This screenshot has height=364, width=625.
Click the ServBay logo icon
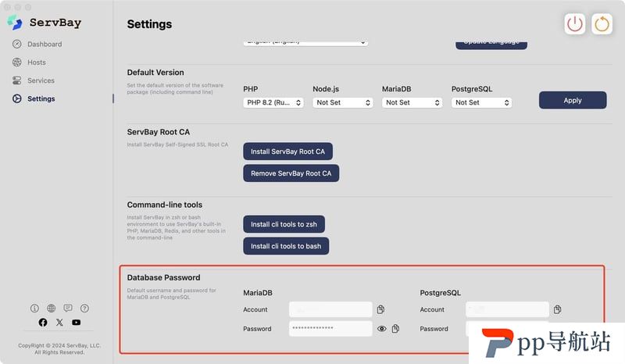pyautogui.click(x=15, y=23)
